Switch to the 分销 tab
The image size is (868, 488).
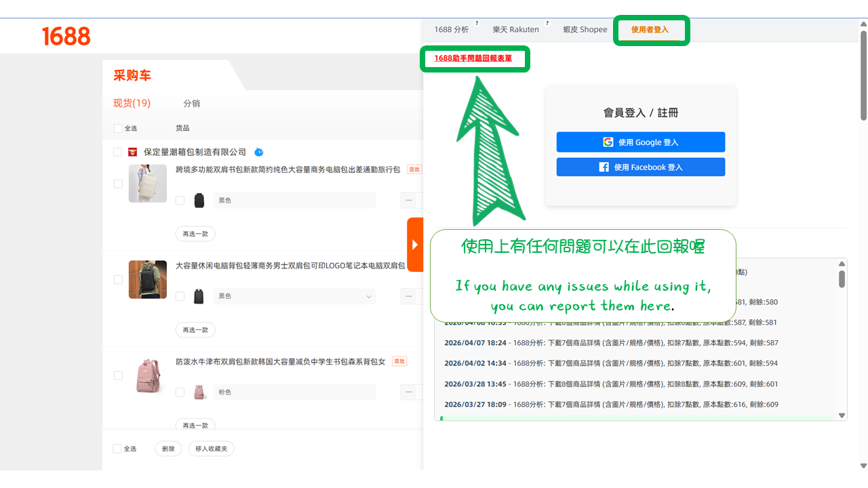pyautogui.click(x=192, y=104)
